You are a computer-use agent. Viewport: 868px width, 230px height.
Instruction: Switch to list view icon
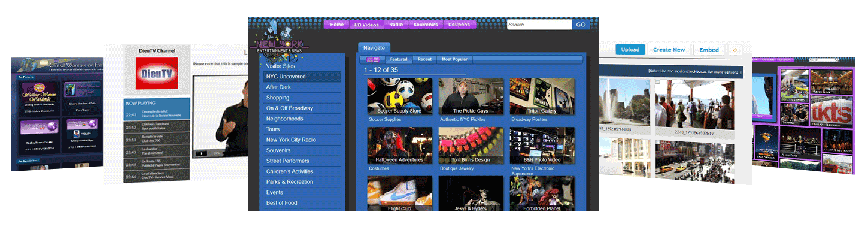(x=377, y=59)
